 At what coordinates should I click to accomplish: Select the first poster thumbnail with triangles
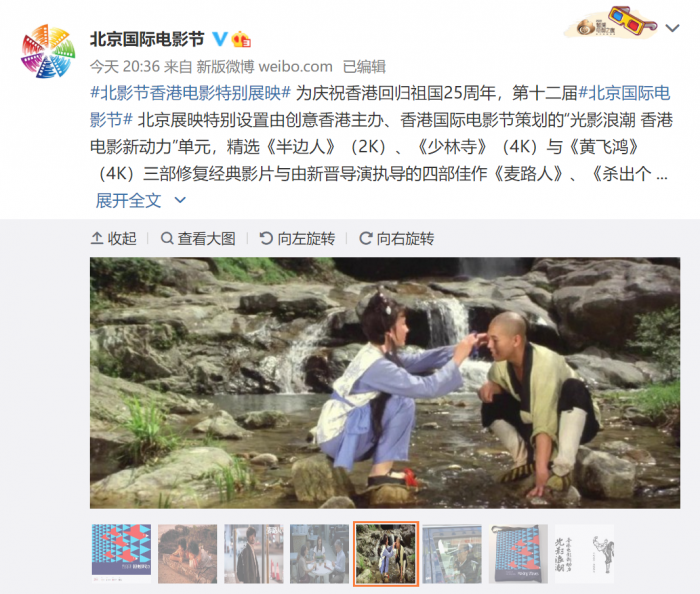point(121,554)
